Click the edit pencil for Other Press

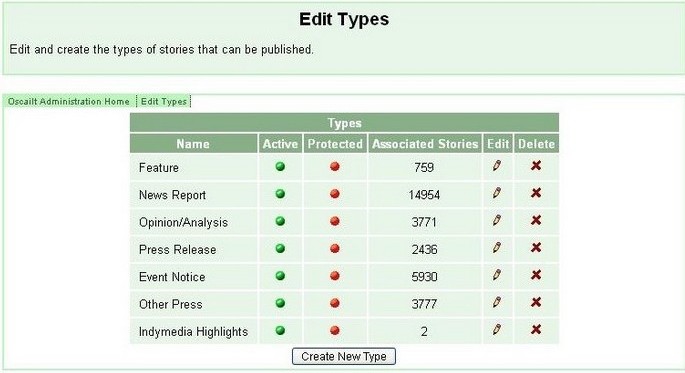497,302
